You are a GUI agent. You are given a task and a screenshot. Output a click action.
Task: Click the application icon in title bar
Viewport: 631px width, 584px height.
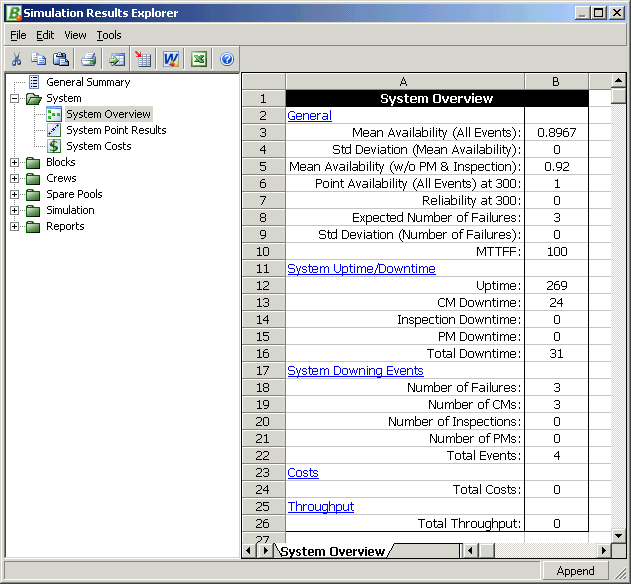pos(14,13)
